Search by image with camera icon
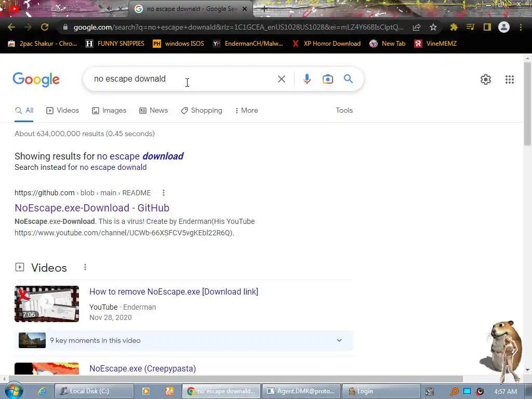The height and width of the screenshot is (399, 532). tap(328, 79)
